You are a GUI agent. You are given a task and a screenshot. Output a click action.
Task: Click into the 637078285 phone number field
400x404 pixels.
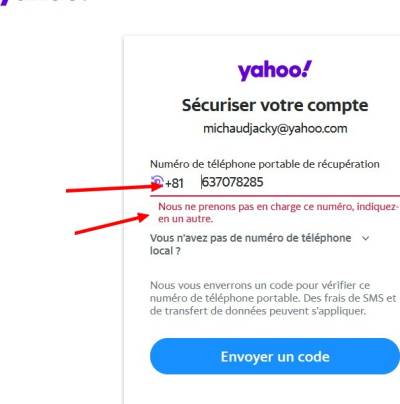pos(300,182)
